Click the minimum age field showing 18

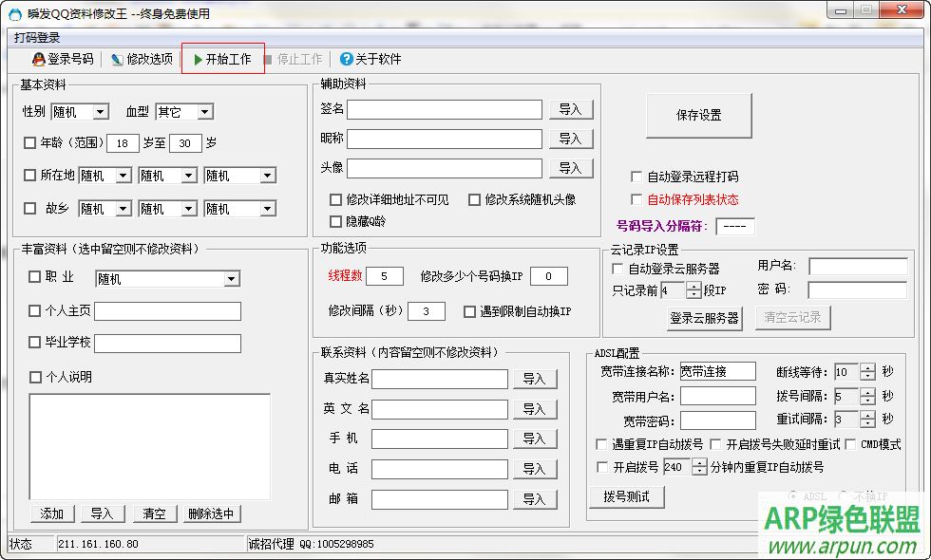click(x=123, y=143)
